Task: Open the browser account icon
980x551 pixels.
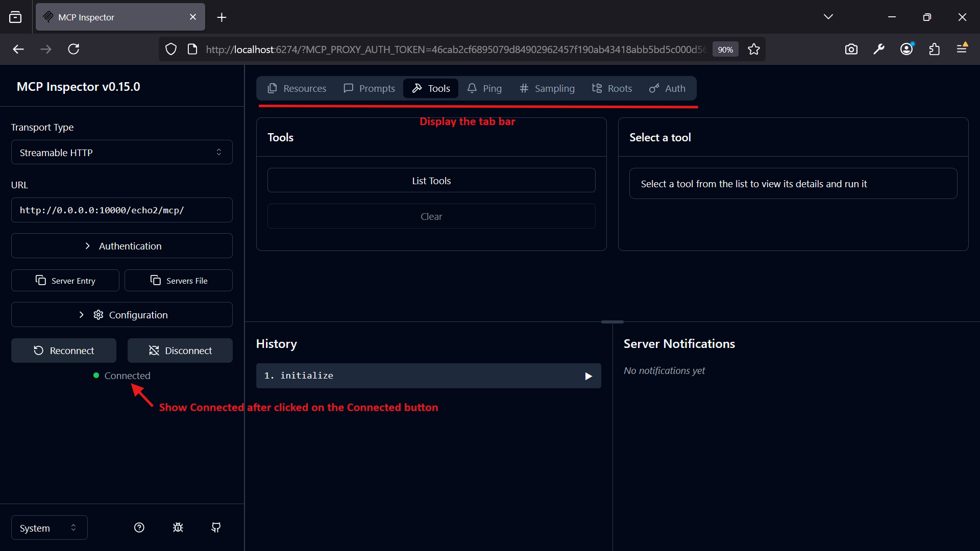Action: coord(906,49)
